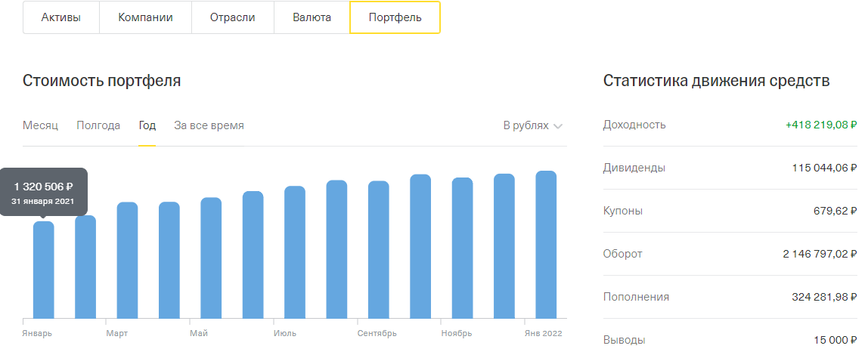Screen dimensions: 868x355
Task: Click the Дивиденды statistics row
Action: pos(730,168)
